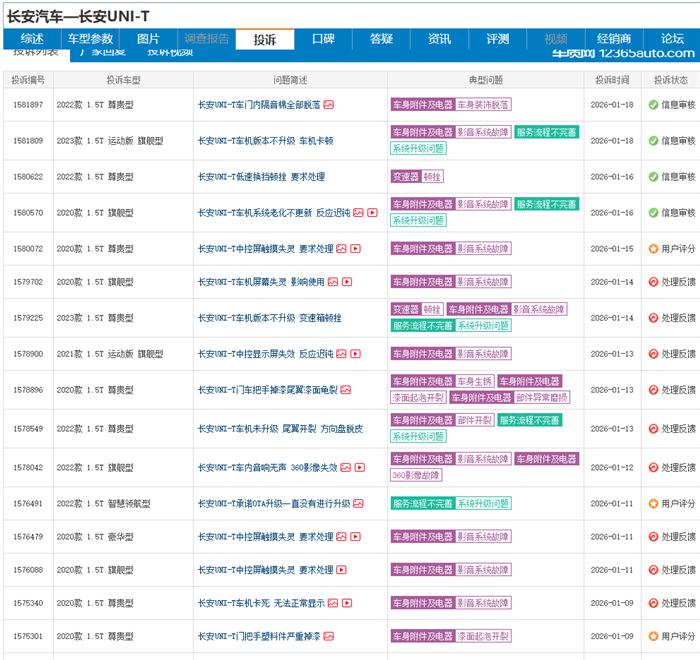Click green 信息审核 status icon for 1581809
Screen dimensions: 700x660
[653, 141]
